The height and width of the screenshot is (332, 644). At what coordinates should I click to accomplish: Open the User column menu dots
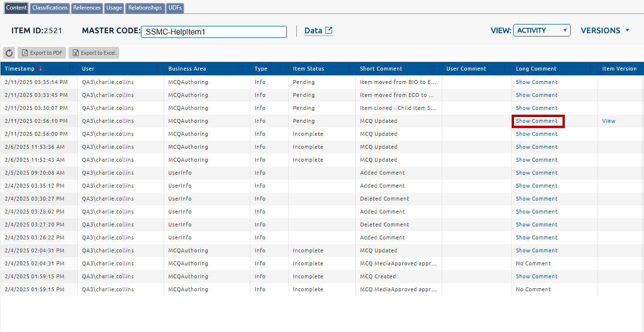coord(156,69)
